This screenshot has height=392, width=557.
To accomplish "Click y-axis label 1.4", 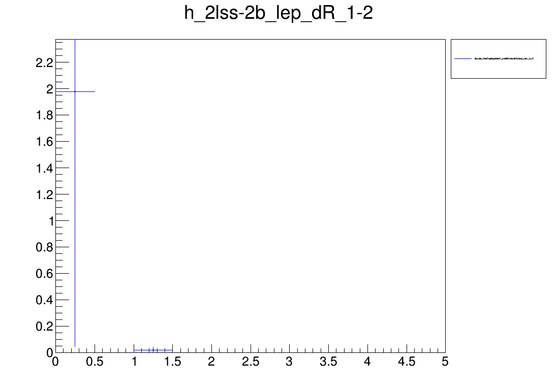I will pos(44,168).
